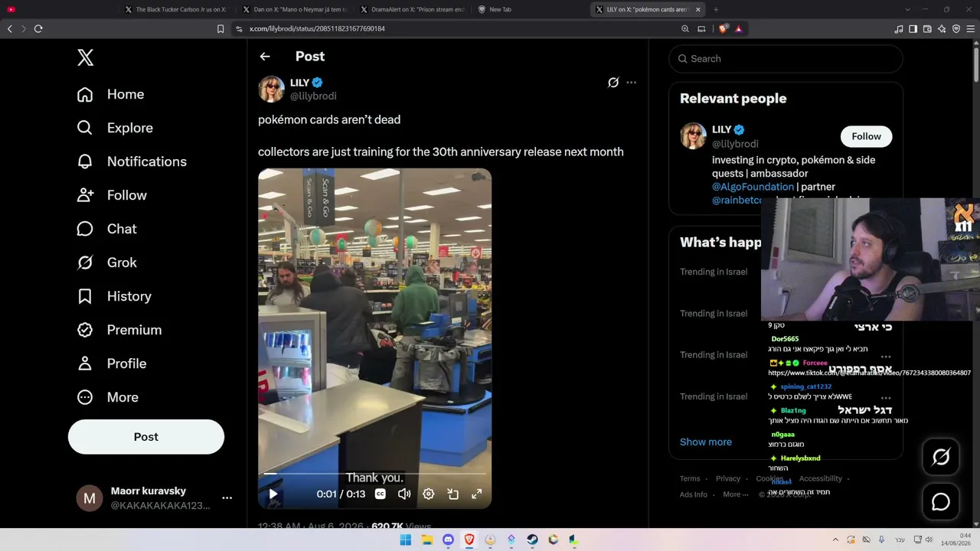Open the floating Grok button
980x551 pixels.
pos(941,457)
